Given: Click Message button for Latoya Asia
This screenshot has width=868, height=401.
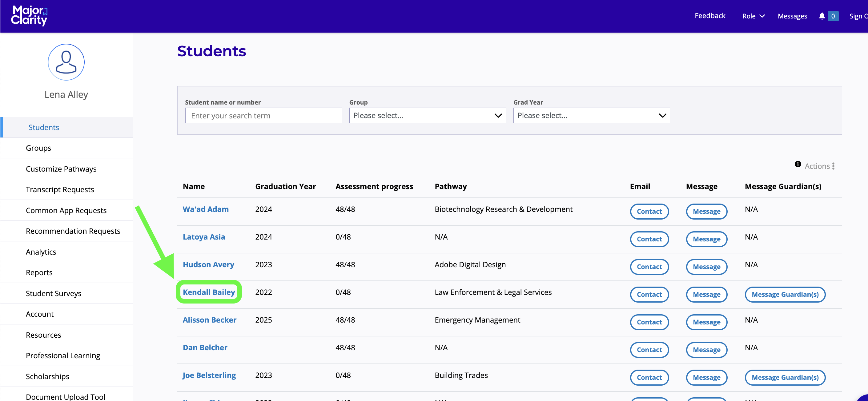Looking at the screenshot, I should tap(707, 239).
